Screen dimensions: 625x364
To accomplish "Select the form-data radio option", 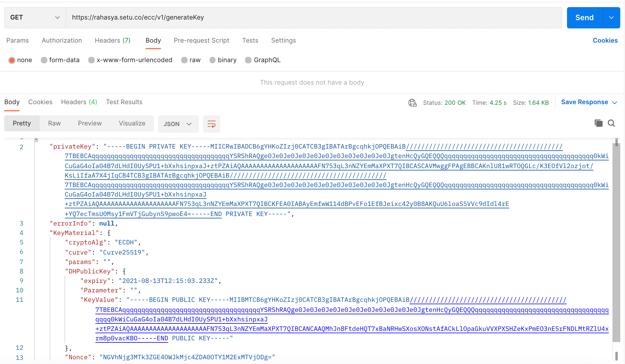I will 44,60.
